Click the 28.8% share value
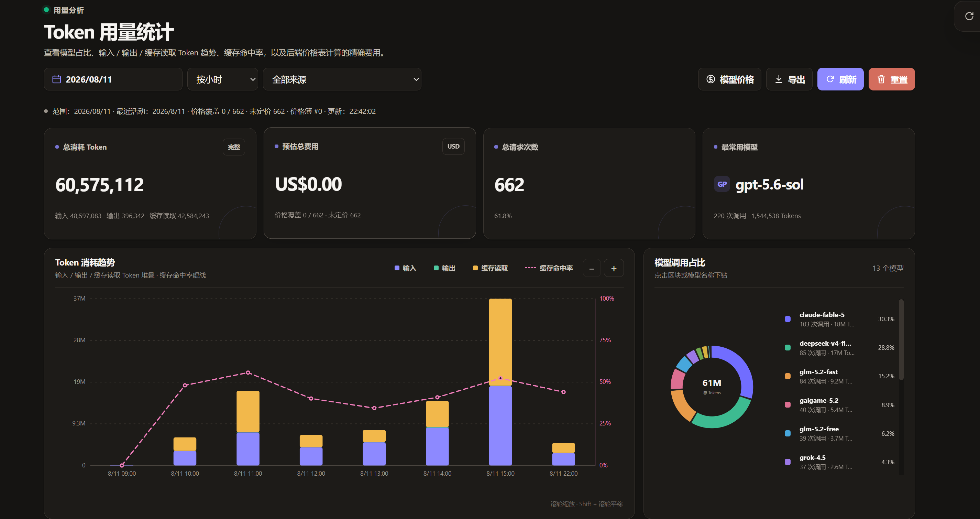This screenshot has width=980, height=519. pos(886,348)
